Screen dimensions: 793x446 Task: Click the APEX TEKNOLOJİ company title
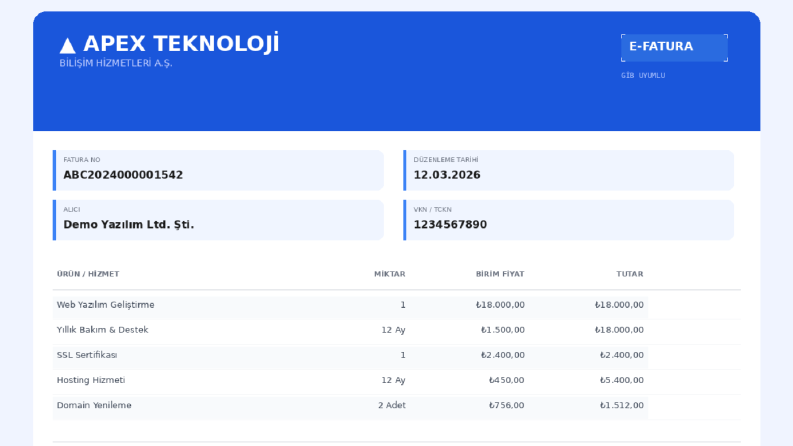point(181,43)
